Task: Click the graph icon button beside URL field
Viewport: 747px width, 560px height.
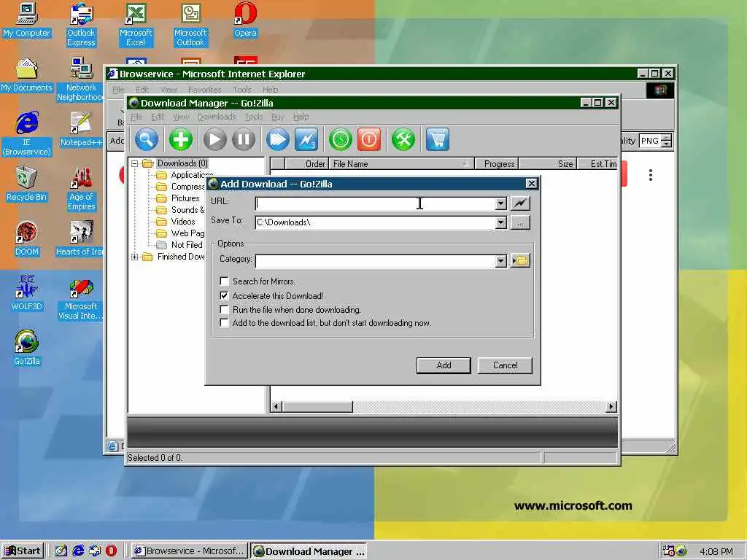Action: pyautogui.click(x=520, y=203)
